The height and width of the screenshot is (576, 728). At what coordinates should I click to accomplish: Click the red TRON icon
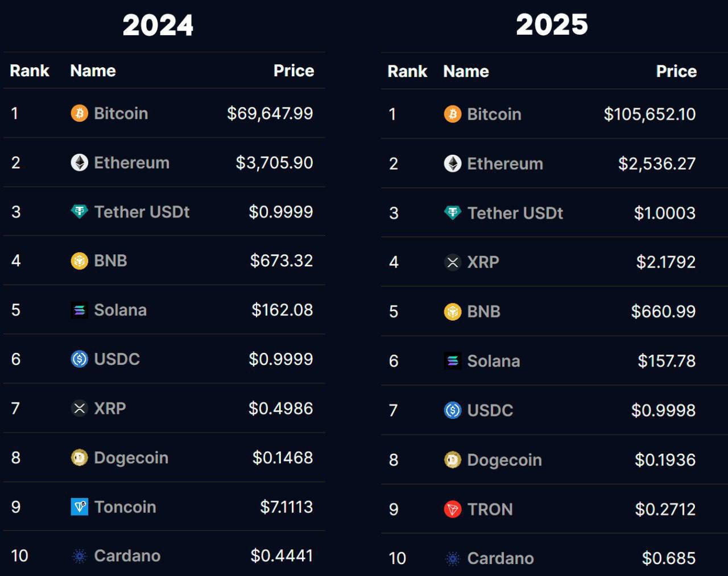(453, 509)
